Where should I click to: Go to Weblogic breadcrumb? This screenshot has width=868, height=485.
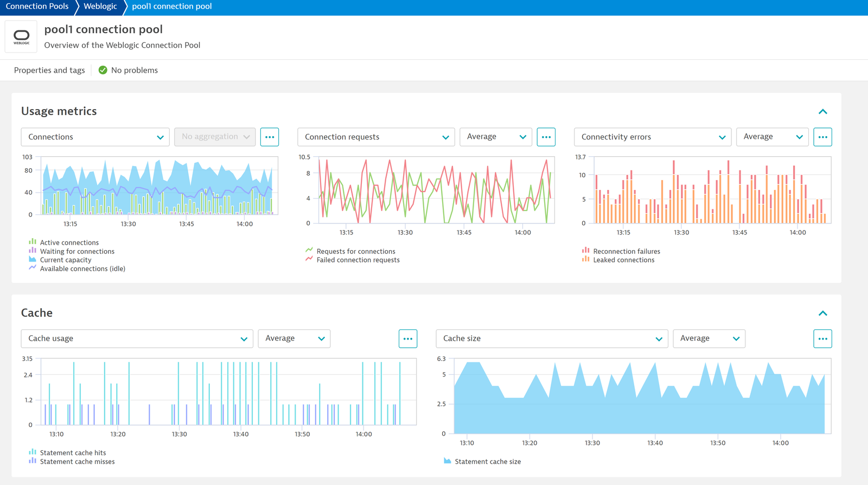(x=100, y=7)
